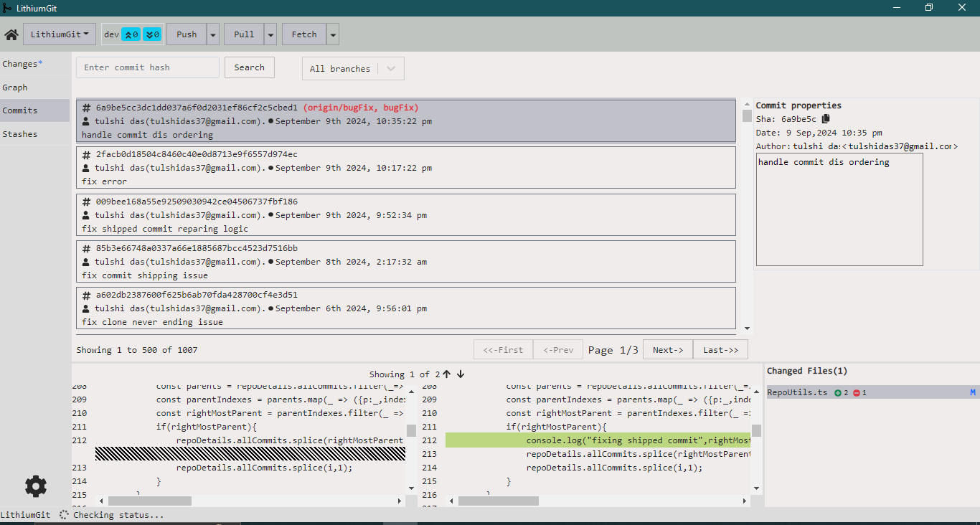The image size is (980, 525).
Task: Copy the commit Sha with the clipboard icon
Action: (826, 119)
